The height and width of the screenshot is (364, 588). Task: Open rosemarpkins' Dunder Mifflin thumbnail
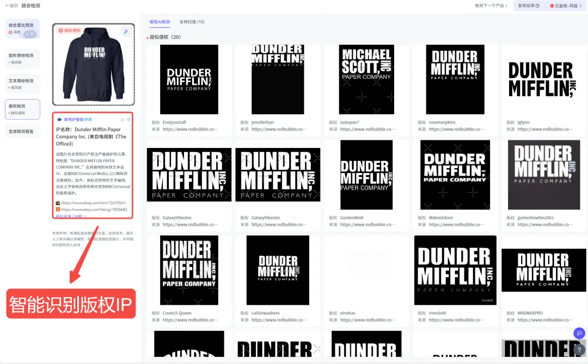pos(455,79)
